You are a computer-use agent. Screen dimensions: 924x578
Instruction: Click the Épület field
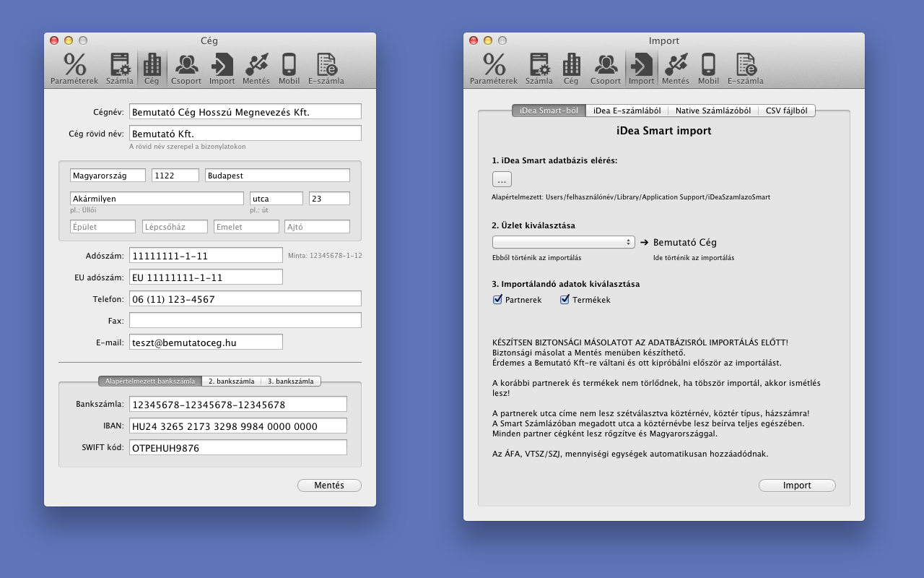(103, 227)
